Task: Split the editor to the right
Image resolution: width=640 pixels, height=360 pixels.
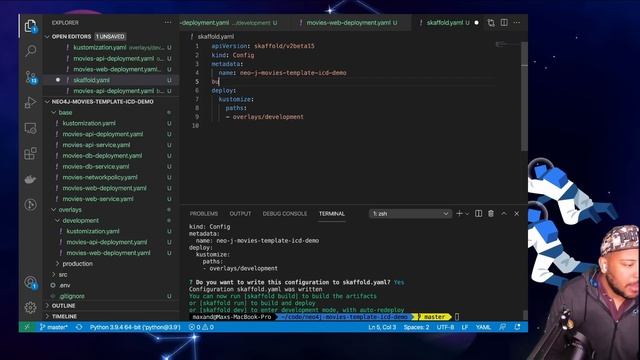Action: (x=504, y=23)
